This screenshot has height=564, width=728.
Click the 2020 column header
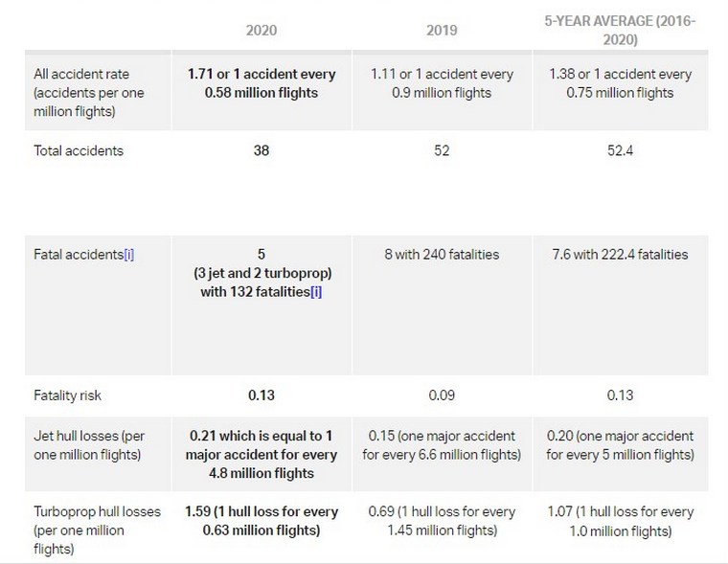(262, 30)
